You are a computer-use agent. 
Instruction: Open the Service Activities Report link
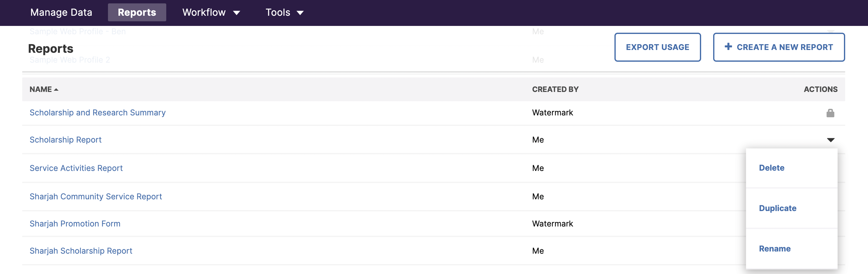76,168
